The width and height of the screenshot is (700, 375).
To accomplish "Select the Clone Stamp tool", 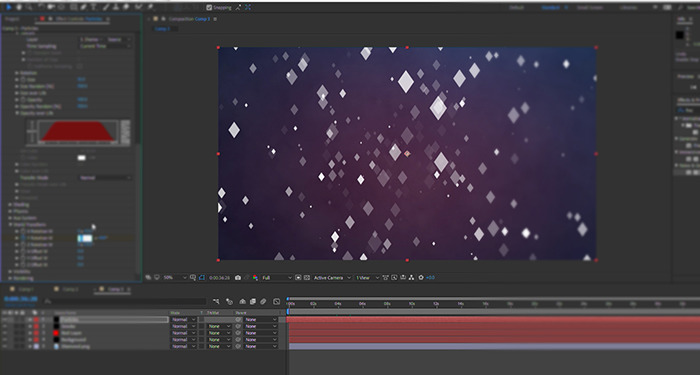I will (116, 7).
